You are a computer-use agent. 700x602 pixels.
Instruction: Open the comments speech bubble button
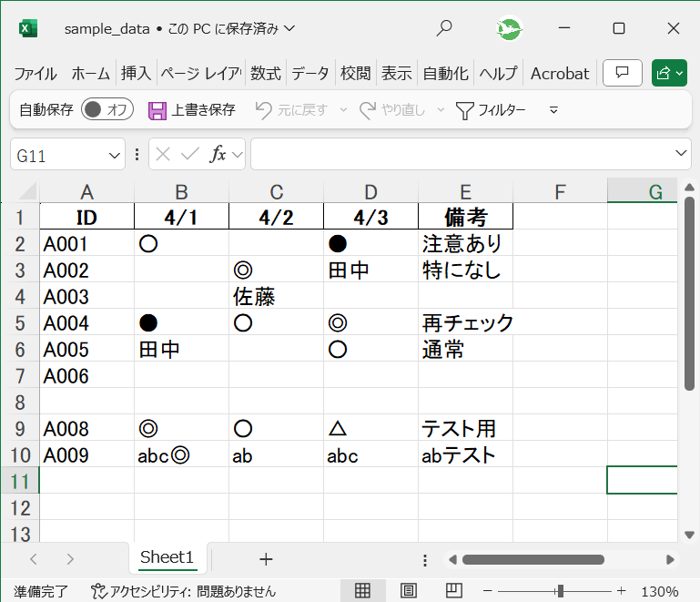pyautogui.click(x=623, y=72)
